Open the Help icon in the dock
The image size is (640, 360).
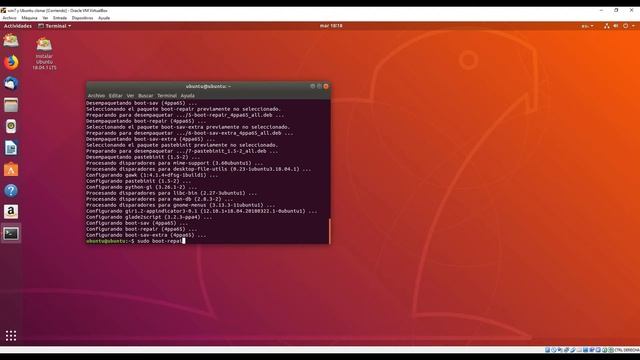point(11,191)
